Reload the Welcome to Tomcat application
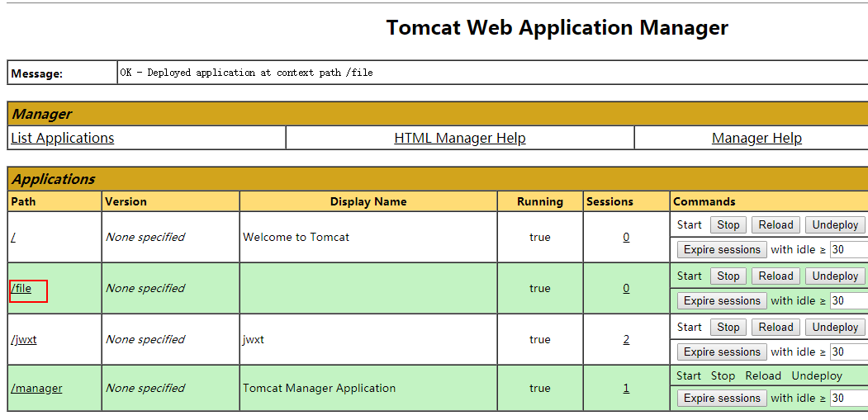The image size is (868, 420). tap(776, 224)
